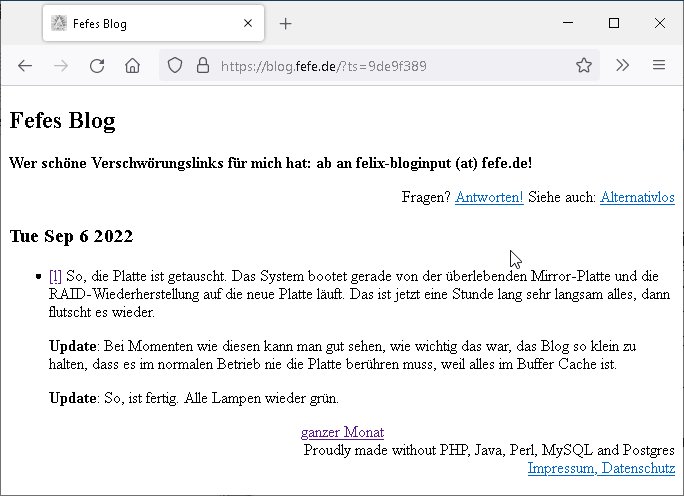Open the browser home page
Image resolution: width=684 pixels, height=496 pixels.
point(132,66)
